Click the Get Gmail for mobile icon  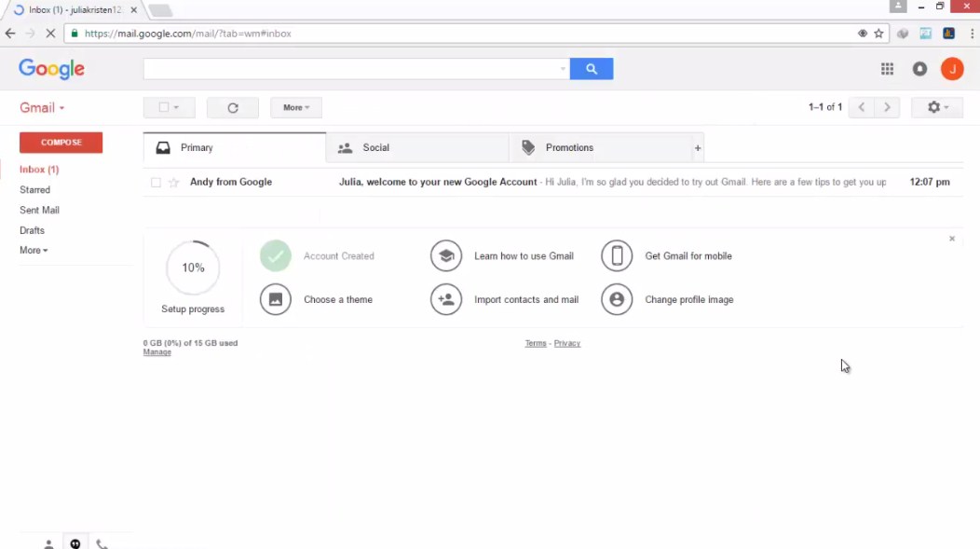coord(617,255)
